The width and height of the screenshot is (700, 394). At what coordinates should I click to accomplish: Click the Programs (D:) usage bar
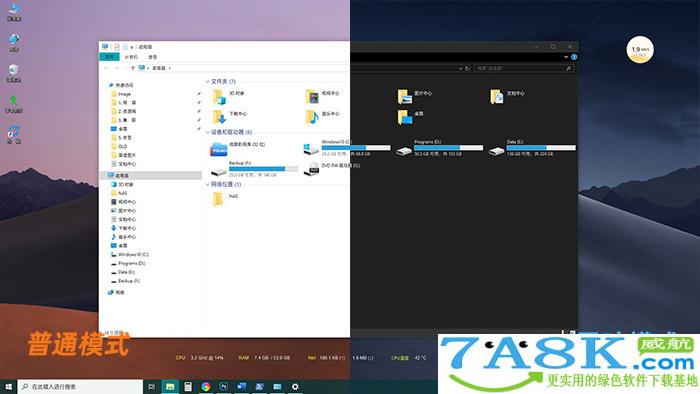pyautogui.click(x=449, y=148)
